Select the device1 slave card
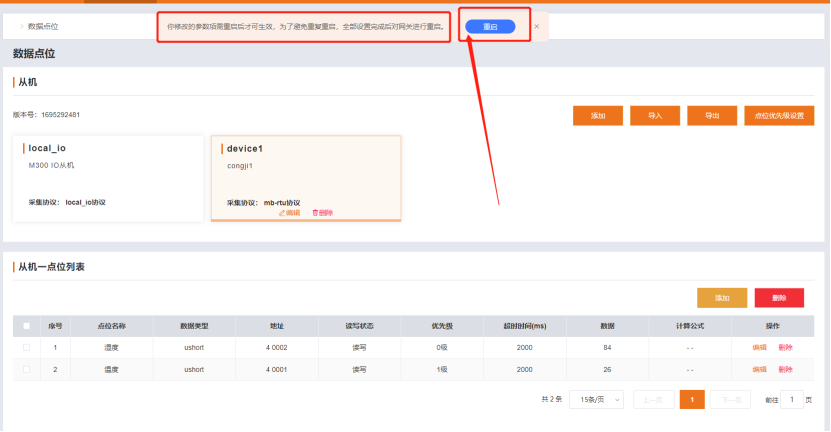This screenshot has height=432, width=831. tap(306, 175)
